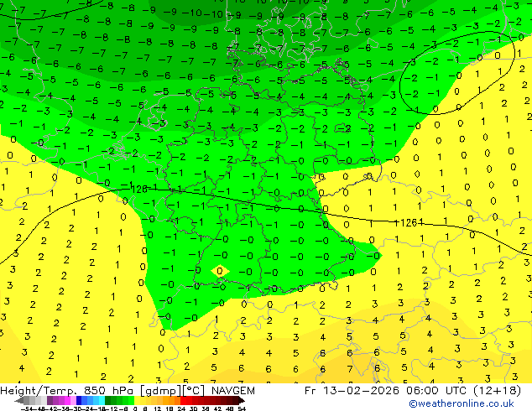
Task: Click the dark maroon right arrow of color scale
Action: (x=242, y=400)
